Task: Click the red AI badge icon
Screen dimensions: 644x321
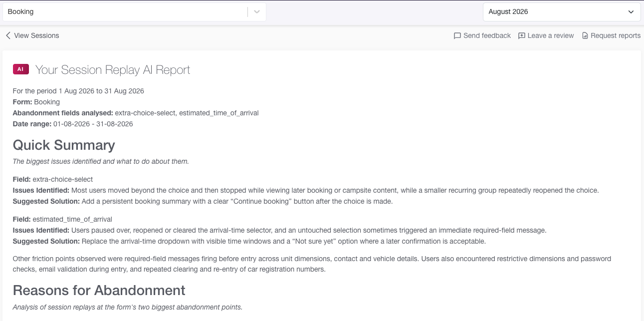Action: (x=20, y=69)
